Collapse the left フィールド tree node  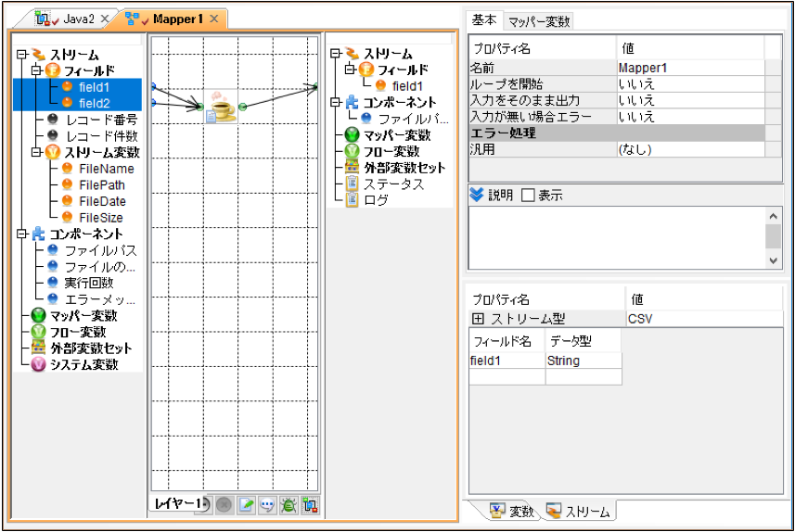click(35, 70)
